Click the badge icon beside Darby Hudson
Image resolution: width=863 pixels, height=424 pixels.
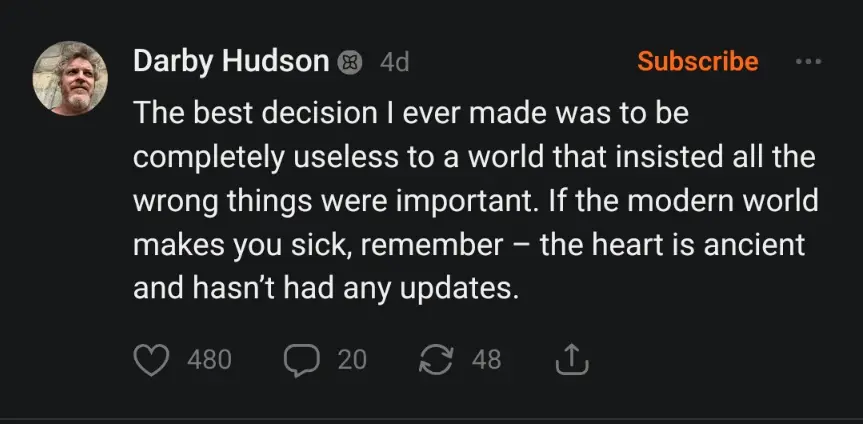(x=349, y=62)
